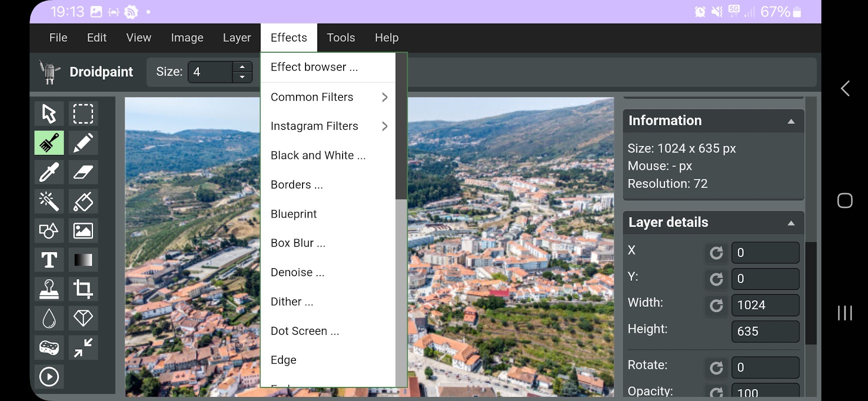Open the Dither effect
This screenshot has height=401, width=868.
328,302
